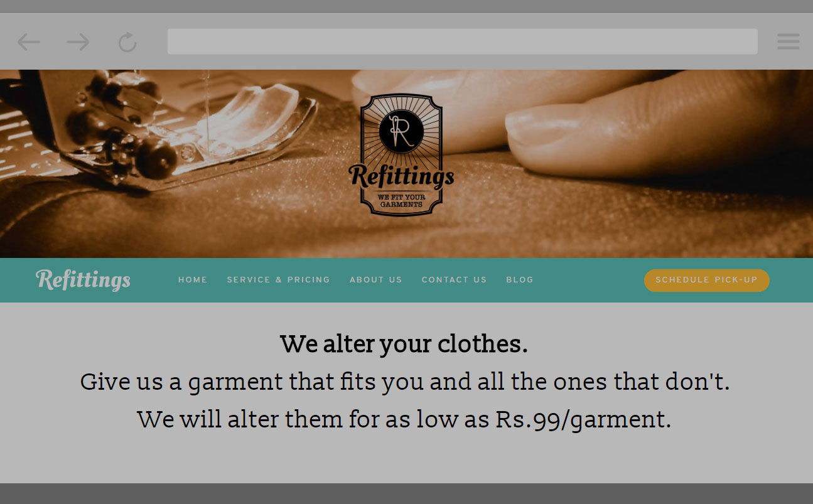Select the script Refittings wordmark on the hero badge
The width and height of the screenshot is (813, 504).
(401, 175)
